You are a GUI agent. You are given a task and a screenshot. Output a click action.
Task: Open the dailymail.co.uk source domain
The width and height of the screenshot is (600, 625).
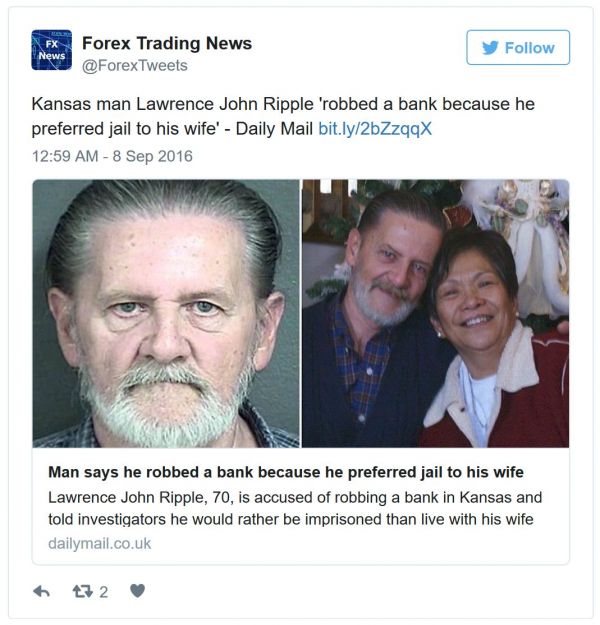100,543
